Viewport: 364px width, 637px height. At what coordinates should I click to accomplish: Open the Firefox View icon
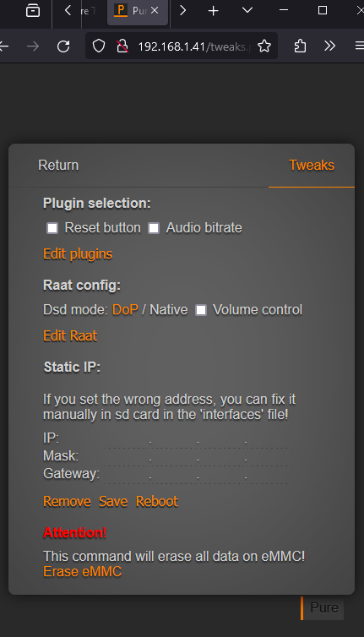point(33,11)
